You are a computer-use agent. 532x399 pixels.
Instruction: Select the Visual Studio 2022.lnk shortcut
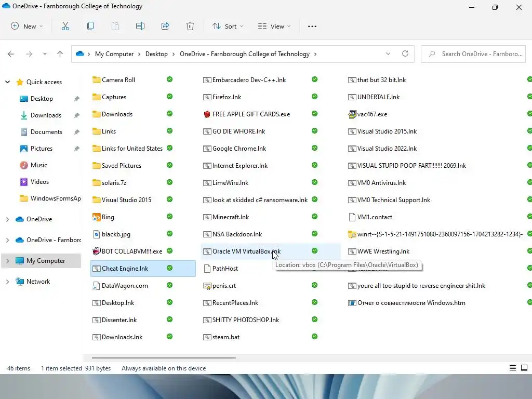click(382, 149)
